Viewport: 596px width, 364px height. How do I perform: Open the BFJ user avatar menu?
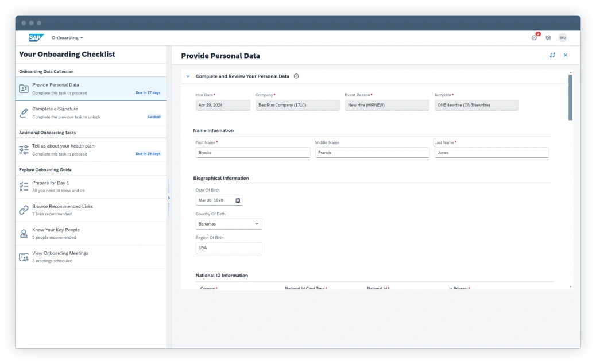click(x=563, y=38)
